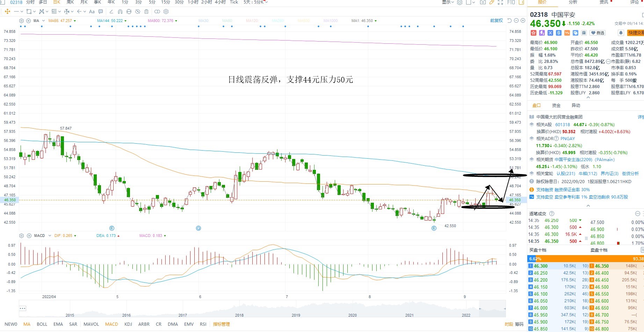Take a chart screenshot with camera icon
Viewport: 644px width, 332px height.
(483, 2)
